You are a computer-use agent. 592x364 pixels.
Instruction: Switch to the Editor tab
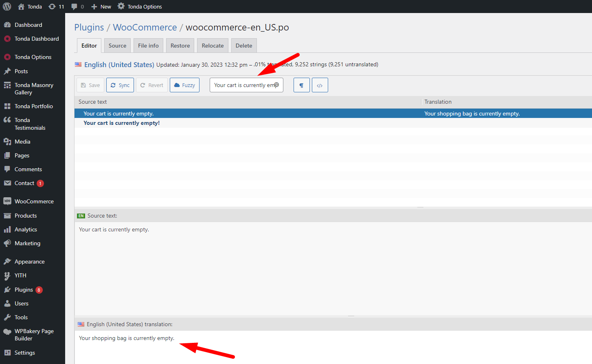pyautogui.click(x=89, y=46)
